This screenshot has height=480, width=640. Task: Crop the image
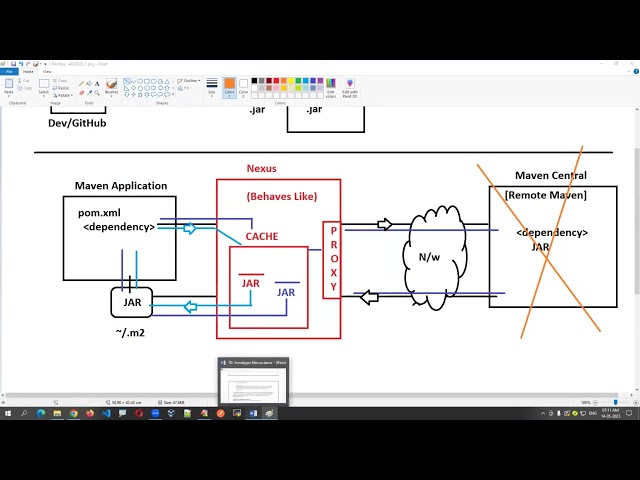[x=60, y=81]
